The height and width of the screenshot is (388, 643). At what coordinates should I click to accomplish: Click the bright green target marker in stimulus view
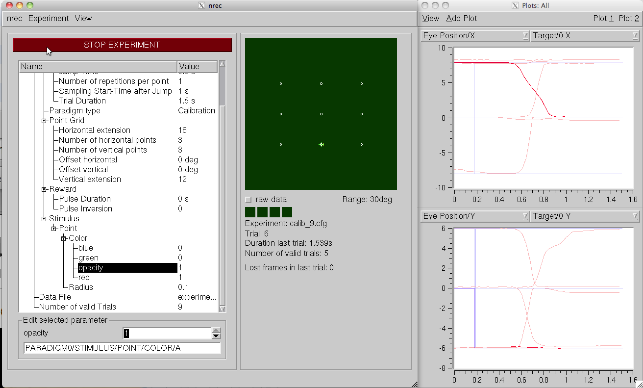point(321,144)
